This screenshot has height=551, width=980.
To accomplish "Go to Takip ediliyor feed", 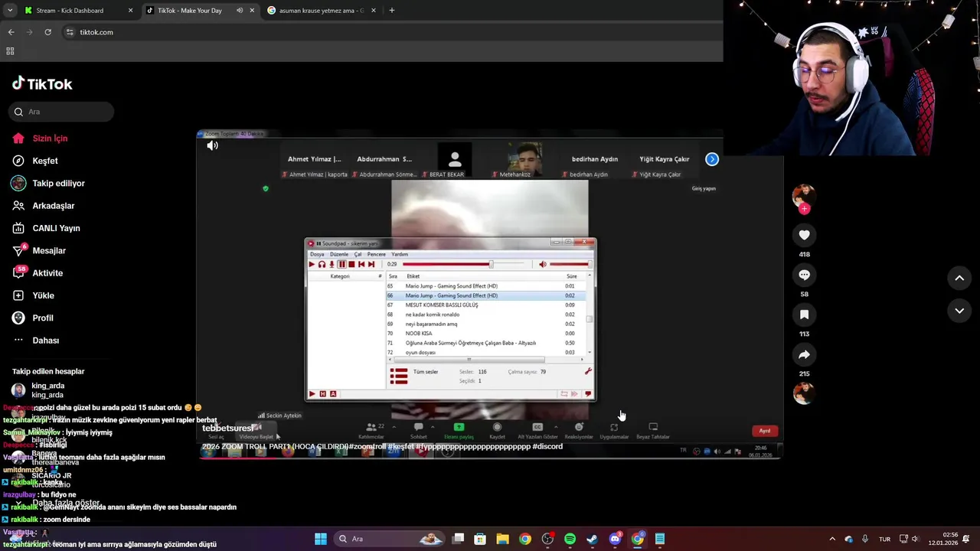I will coord(48,183).
